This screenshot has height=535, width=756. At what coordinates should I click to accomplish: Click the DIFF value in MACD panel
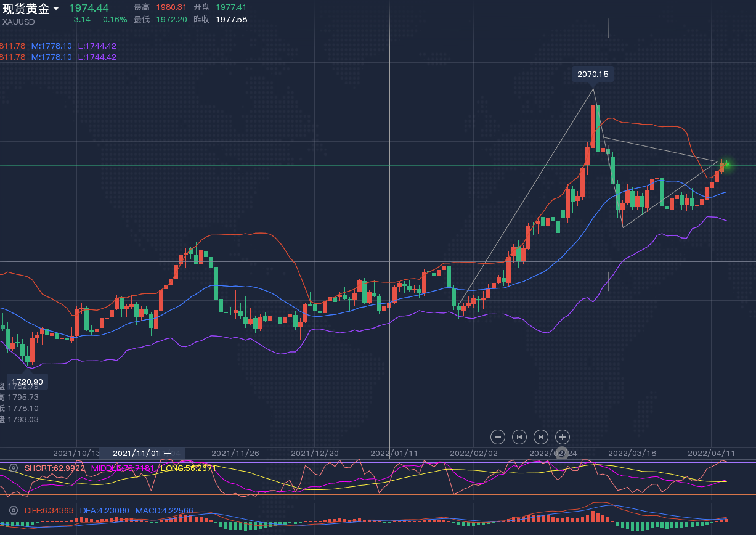point(49,510)
